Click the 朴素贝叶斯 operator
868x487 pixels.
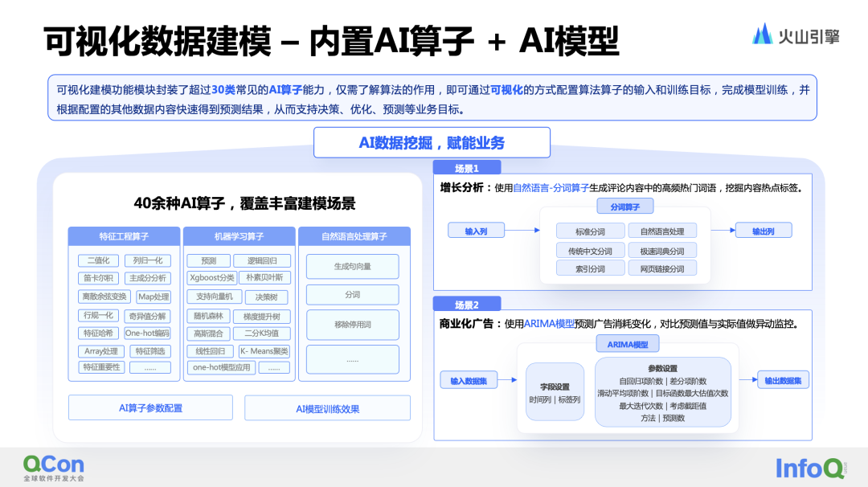[x=264, y=277]
